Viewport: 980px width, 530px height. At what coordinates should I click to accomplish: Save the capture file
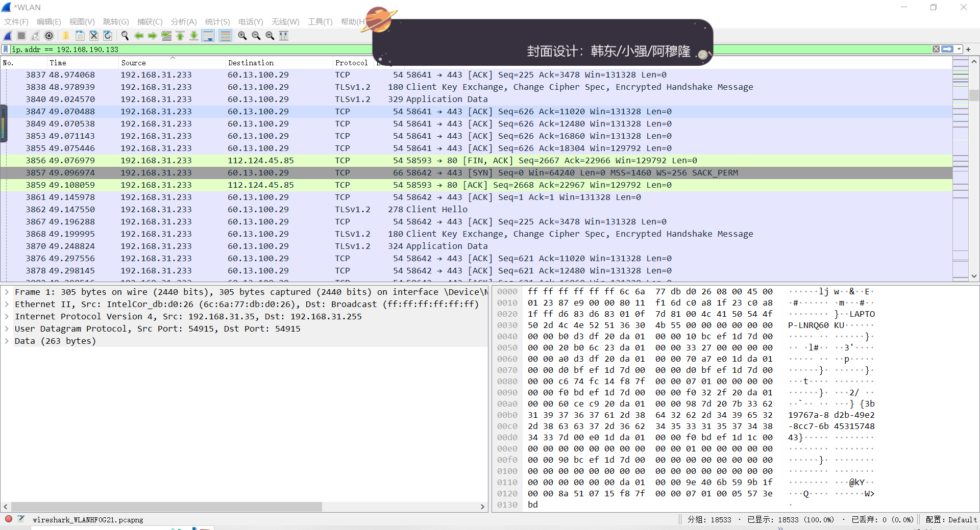(x=80, y=36)
